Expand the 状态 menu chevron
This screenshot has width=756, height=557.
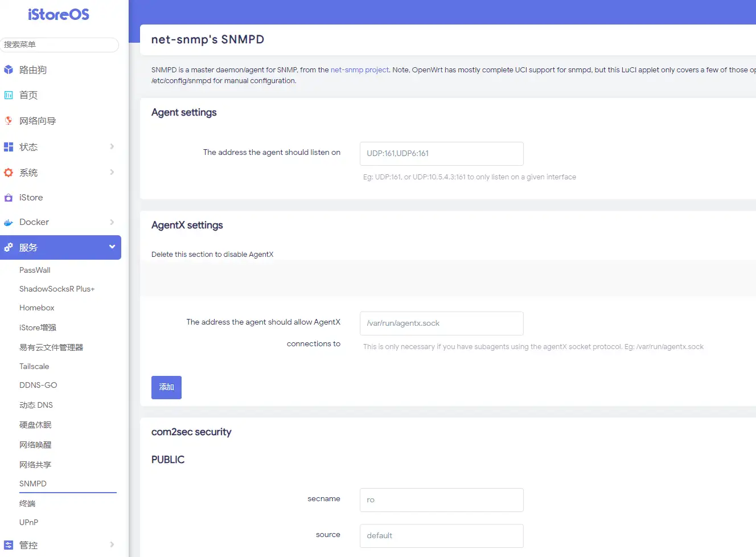tap(112, 146)
